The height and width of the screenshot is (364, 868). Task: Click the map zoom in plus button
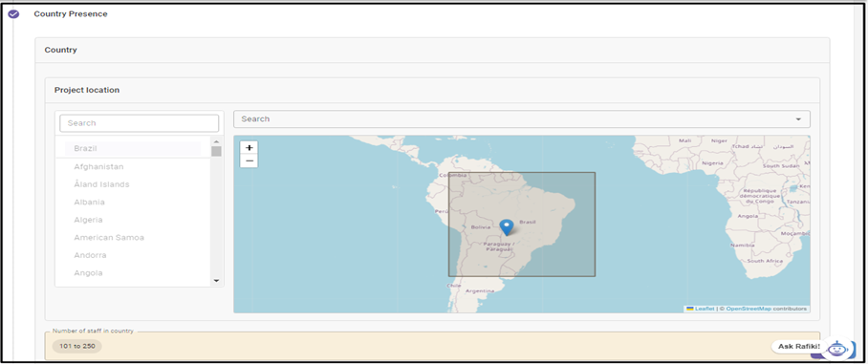tap(250, 148)
